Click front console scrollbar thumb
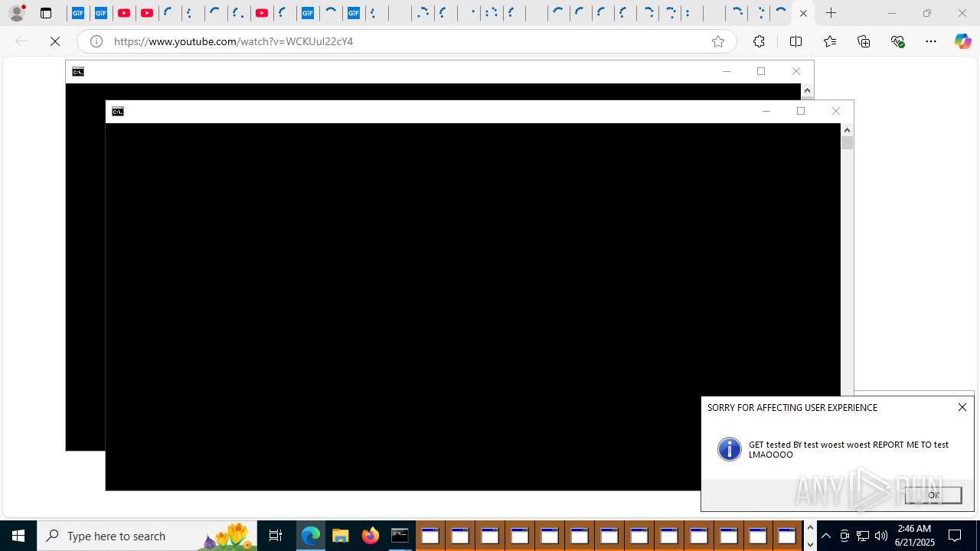This screenshot has height=551, width=980. (x=847, y=142)
